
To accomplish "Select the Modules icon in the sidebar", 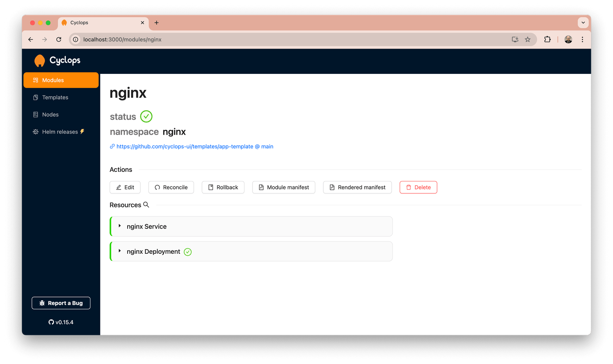I will coord(35,80).
